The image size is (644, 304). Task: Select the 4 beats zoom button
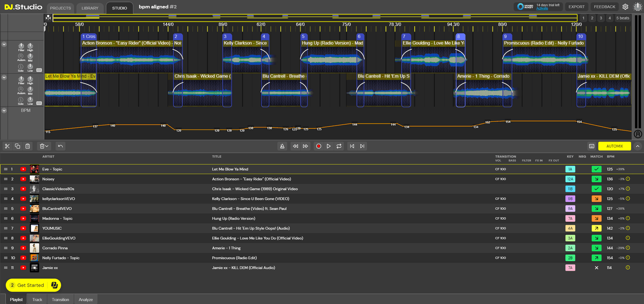tap(609, 18)
